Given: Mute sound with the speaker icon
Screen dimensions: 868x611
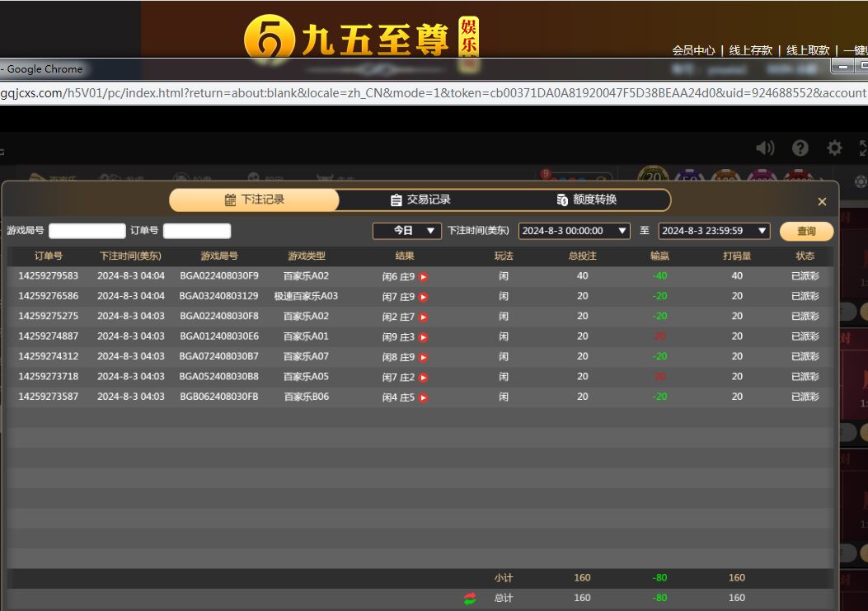Looking at the screenshot, I should pyautogui.click(x=765, y=148).
